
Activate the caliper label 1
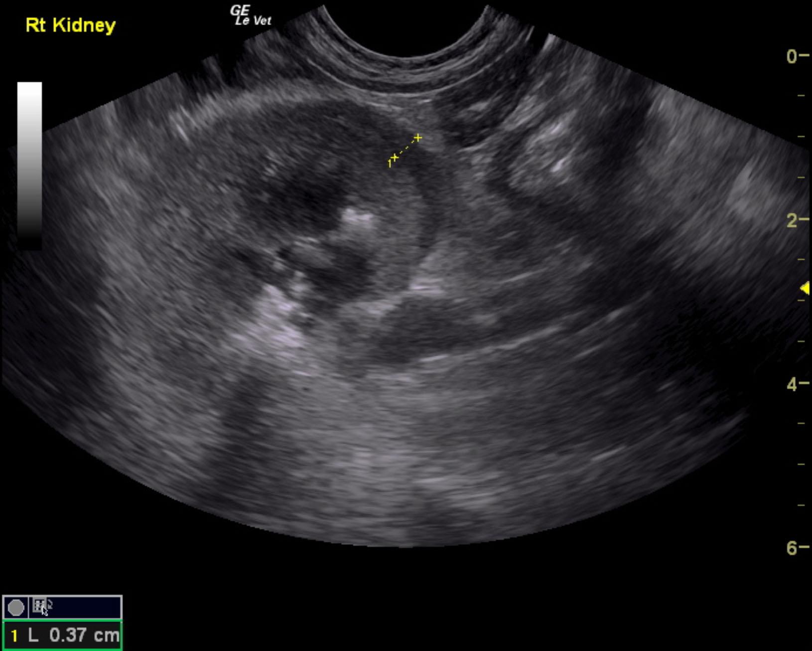click(x=389, y=163)
